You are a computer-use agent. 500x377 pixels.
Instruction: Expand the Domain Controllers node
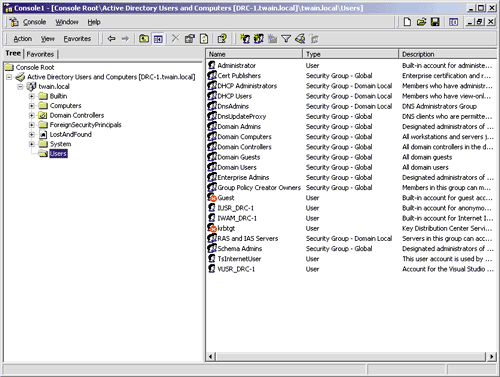click(32, 115)
